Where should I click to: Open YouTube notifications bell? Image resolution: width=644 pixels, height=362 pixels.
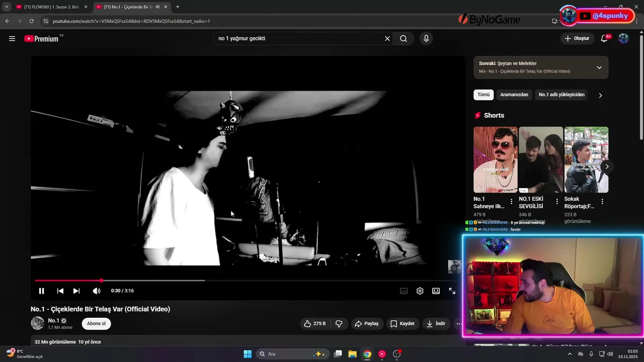click(605, 39)
